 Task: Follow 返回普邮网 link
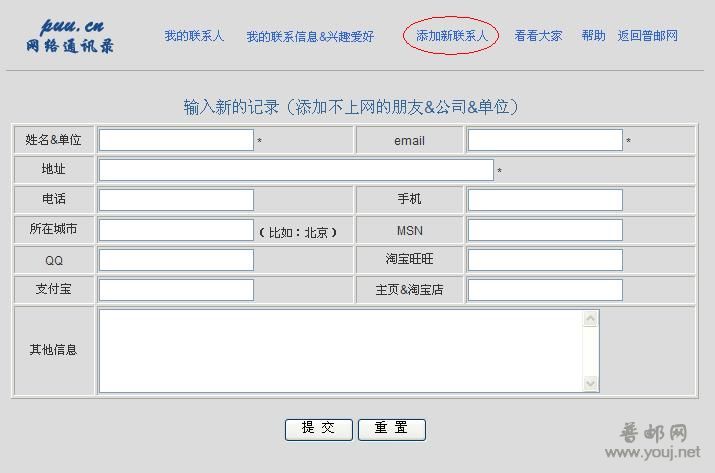coord(647,36)
